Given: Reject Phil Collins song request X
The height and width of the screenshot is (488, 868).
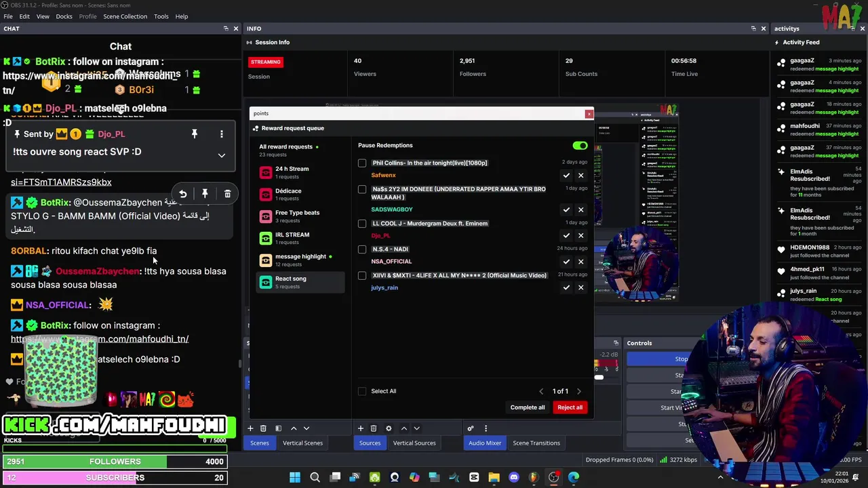Looking at the screenshot, I should pos(580,176).
